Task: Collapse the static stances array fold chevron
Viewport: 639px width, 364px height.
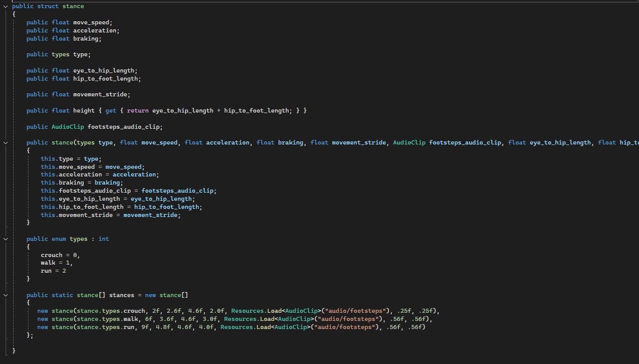Action: [x=6, y=295]
